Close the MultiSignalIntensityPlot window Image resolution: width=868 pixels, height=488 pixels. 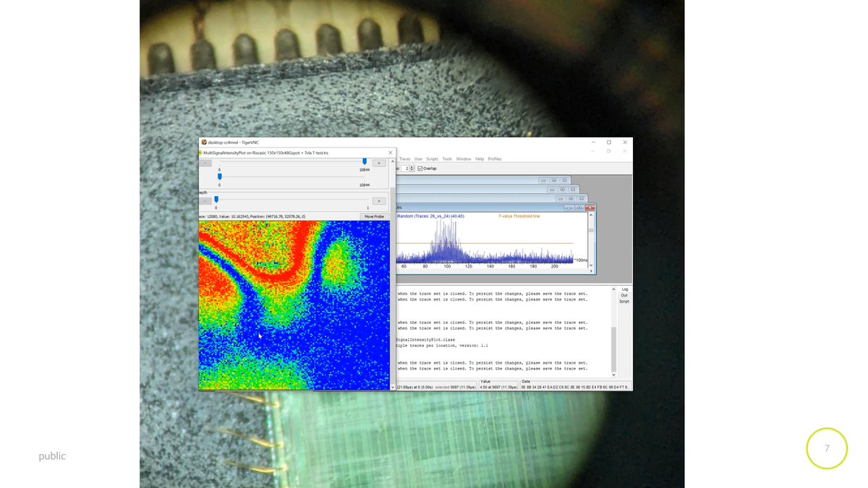tap(391, 153)
